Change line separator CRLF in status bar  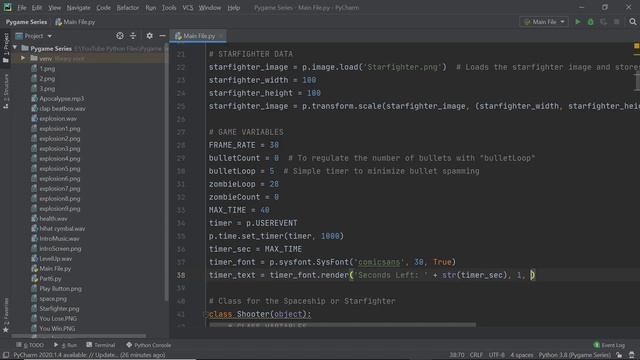pos(476,355)
